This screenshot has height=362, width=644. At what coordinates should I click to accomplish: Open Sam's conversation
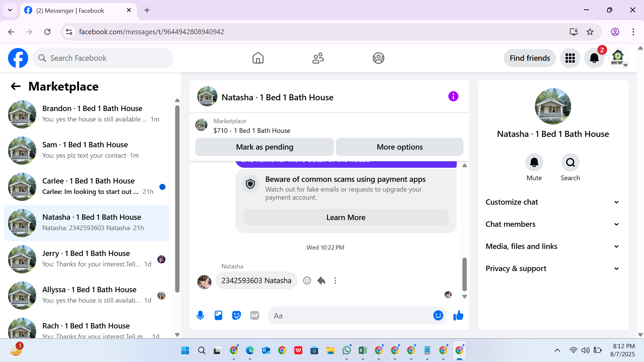click(x=87, y=150)
